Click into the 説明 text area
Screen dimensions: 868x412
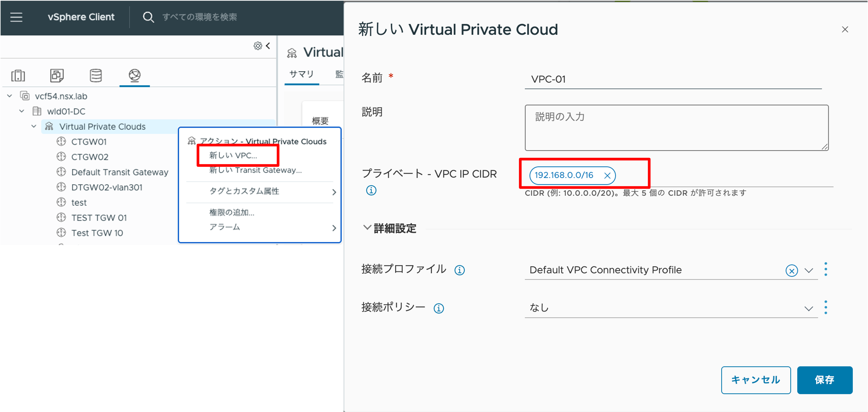point(676,128)
